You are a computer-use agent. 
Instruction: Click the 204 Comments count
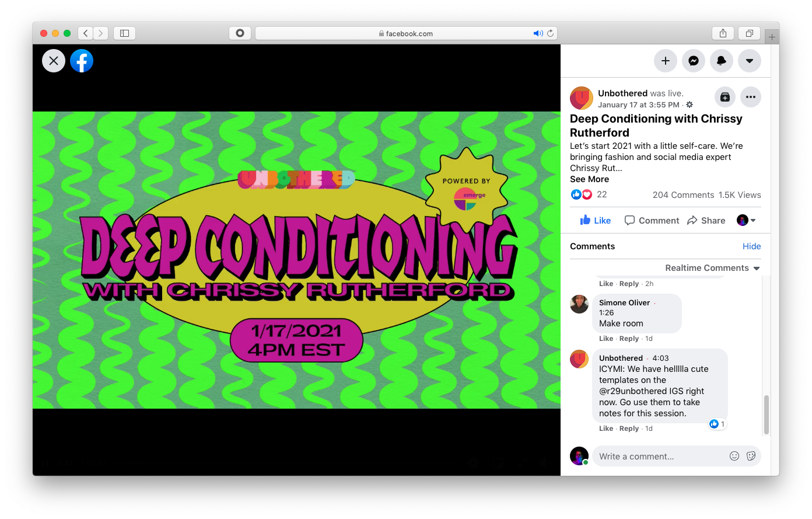coord(683,195)
